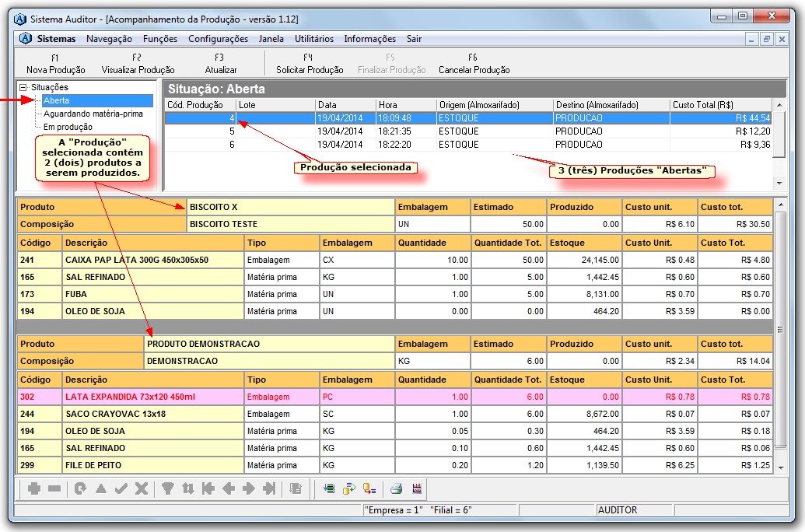Click the printer icon in bottom toolbar
The width and height of the screenshot is (805, 532).
tap(396, 489)
